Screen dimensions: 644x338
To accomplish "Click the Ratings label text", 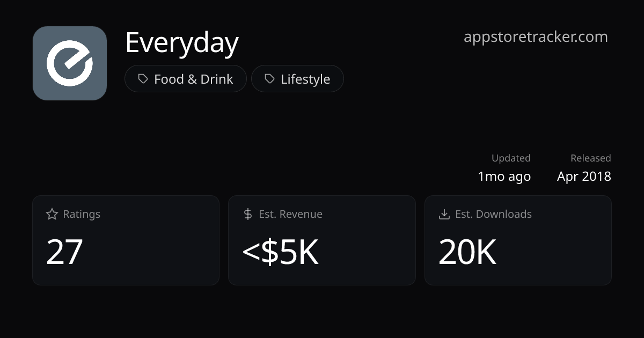I will point(82,214).
